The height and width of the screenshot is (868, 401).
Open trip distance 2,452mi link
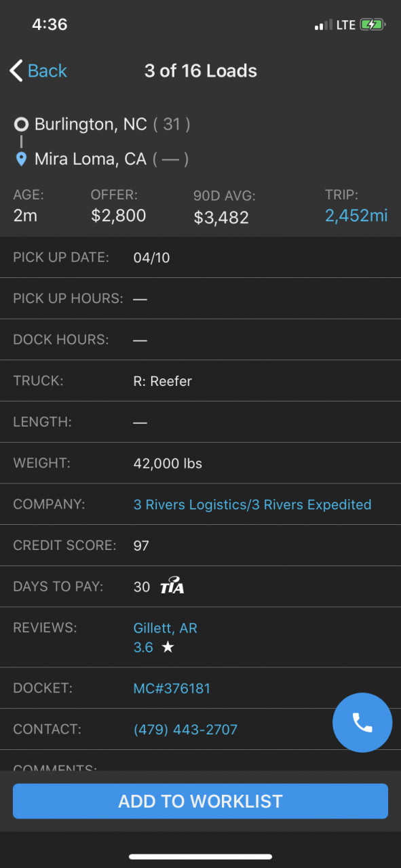(x=356, y=216)
